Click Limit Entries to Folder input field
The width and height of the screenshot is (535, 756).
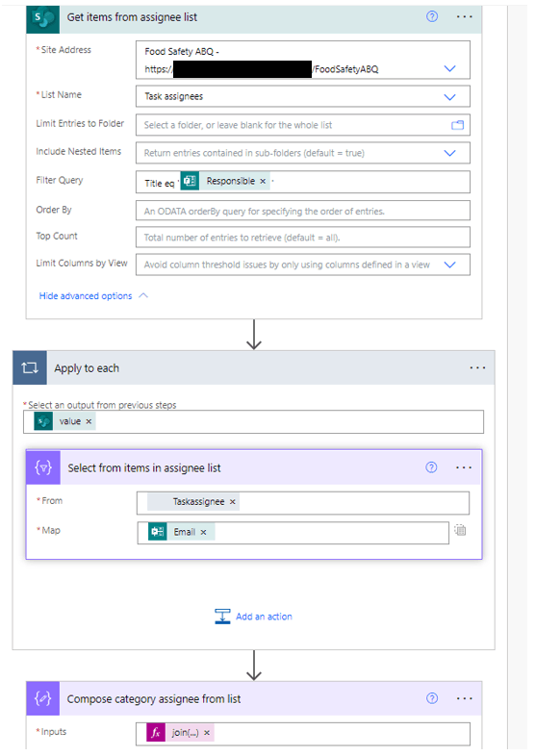click(303, 125)
